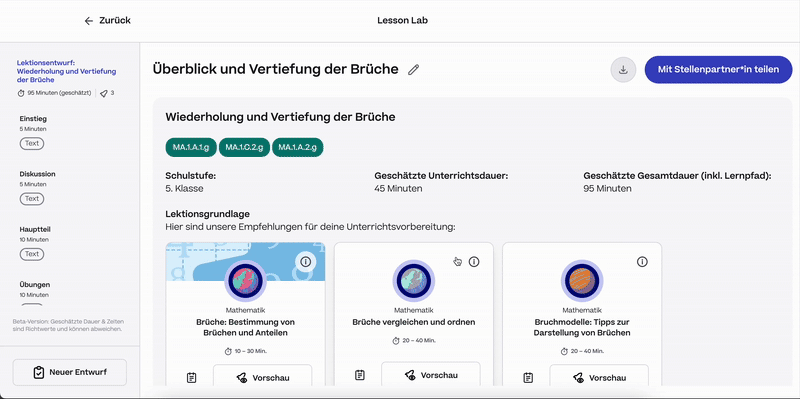Jump to Einstieg section in sidebar
800x399 pixels.
tap(33, 118)
